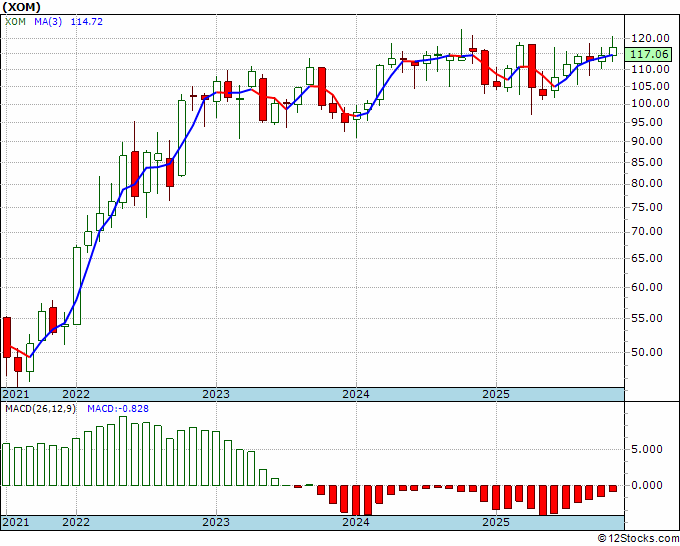The width and height of the screenshot is (680, 546).
Task: Click the 100.00 price axis label
Action: pyautogui.click(x=650, y=104)
